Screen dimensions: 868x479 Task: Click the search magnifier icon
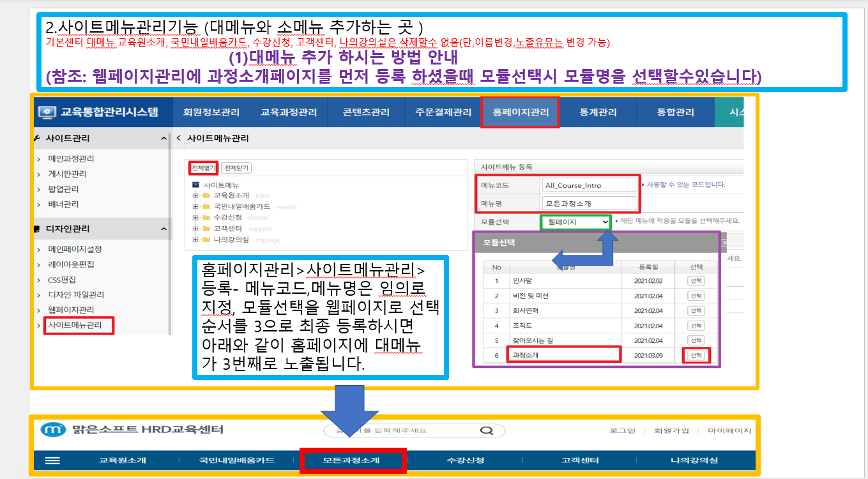pos(486,430)
